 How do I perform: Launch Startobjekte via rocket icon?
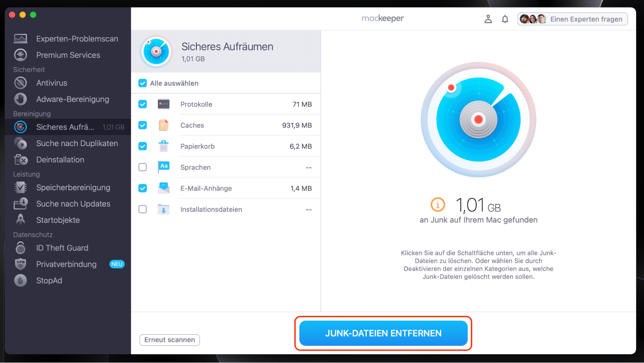pyautogui.click(x=20, y=220)
